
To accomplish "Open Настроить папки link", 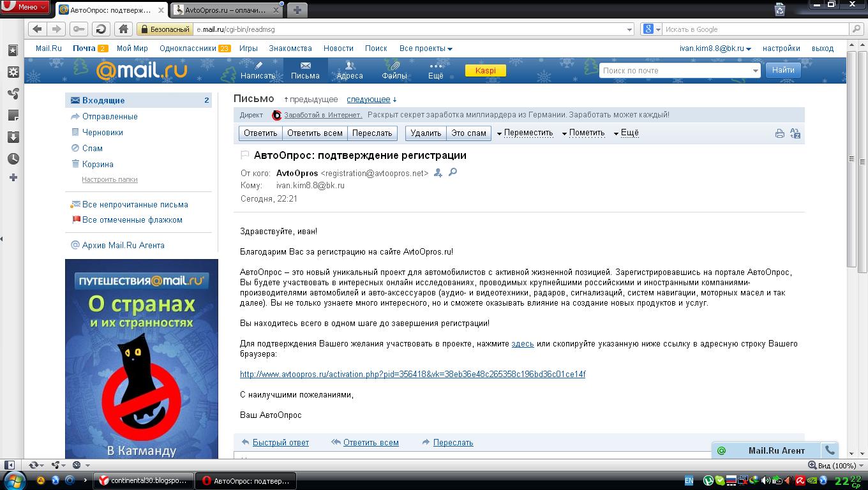I will tap(110, 179).
